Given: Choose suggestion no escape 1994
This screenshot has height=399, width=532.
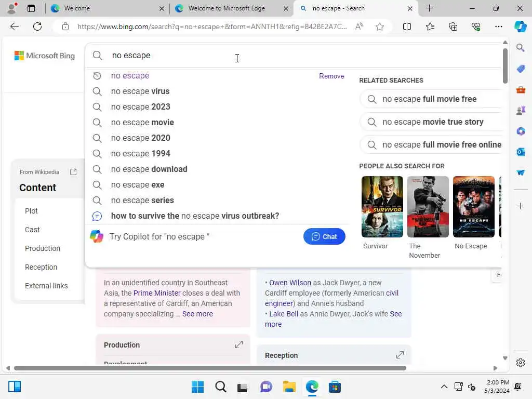Looking at the screenshot, I should [217, 154].
